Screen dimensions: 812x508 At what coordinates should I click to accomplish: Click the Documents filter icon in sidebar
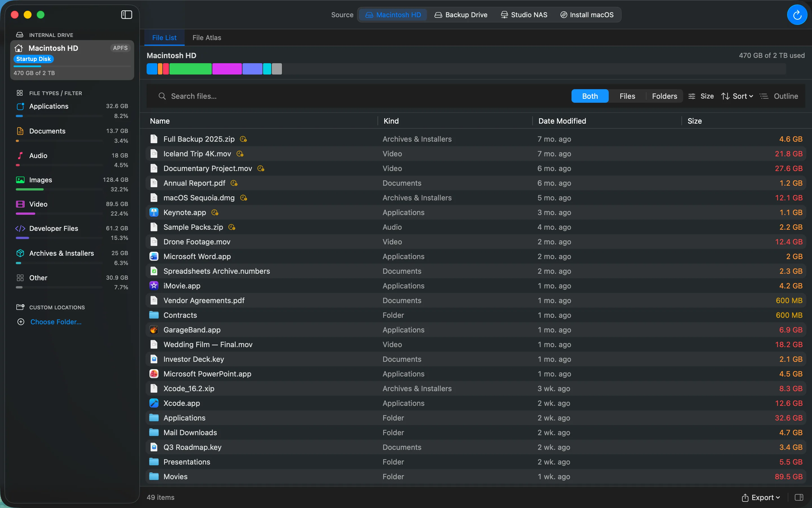(x=20, y=131)
